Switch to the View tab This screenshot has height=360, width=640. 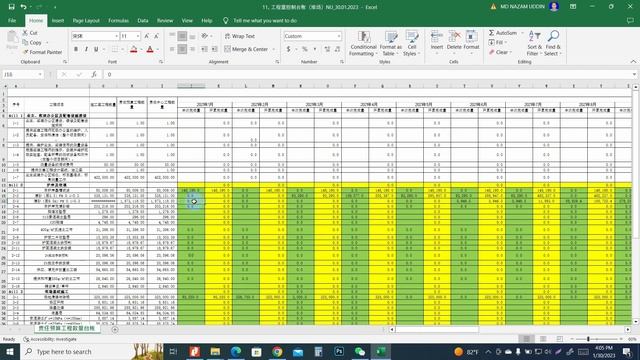coord(187,20)
